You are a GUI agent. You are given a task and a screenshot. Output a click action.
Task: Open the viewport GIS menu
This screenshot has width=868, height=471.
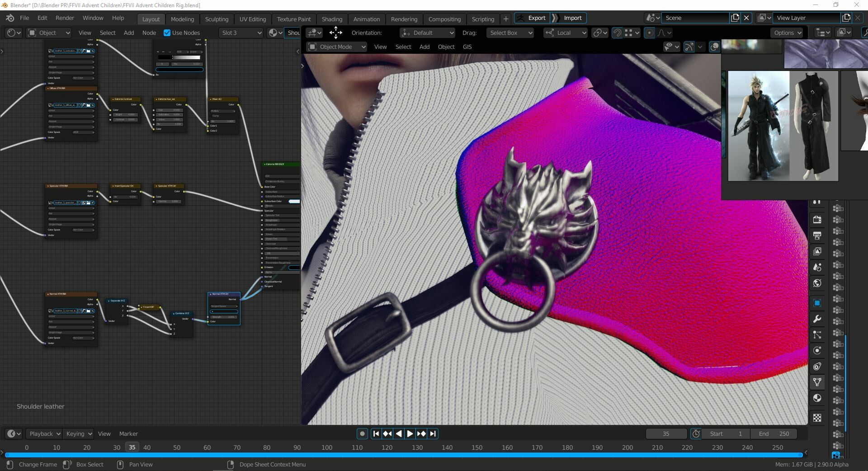[467, 47]
